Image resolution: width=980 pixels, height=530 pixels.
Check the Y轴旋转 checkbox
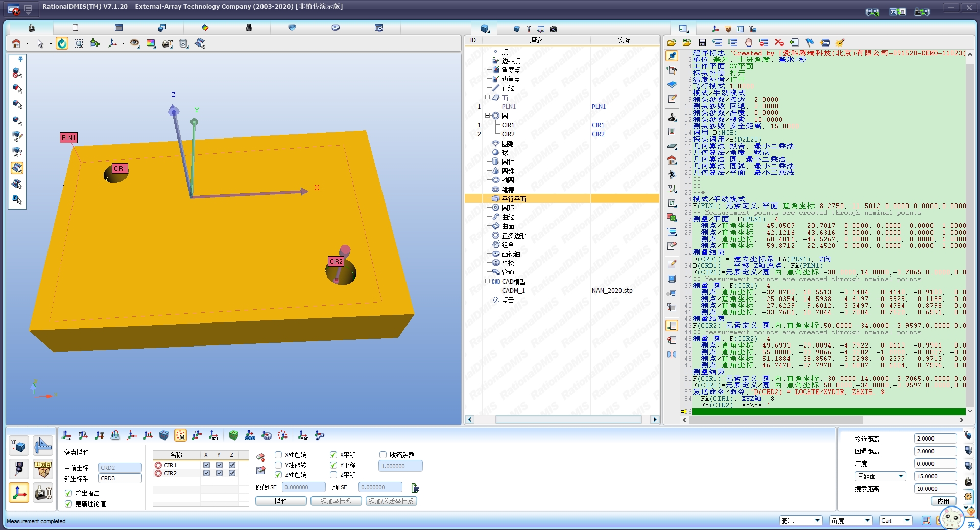click(278, 465)
